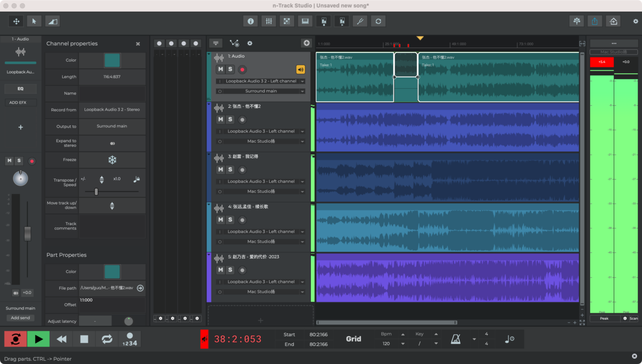Screen dimensions: 642x364
Task: Click the share/export song icon
Action: coord(595,21)
